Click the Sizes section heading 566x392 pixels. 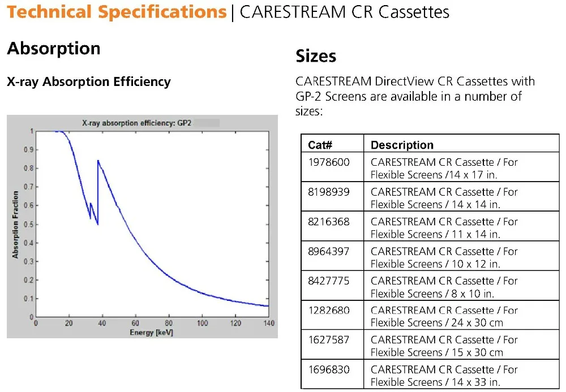316,56
